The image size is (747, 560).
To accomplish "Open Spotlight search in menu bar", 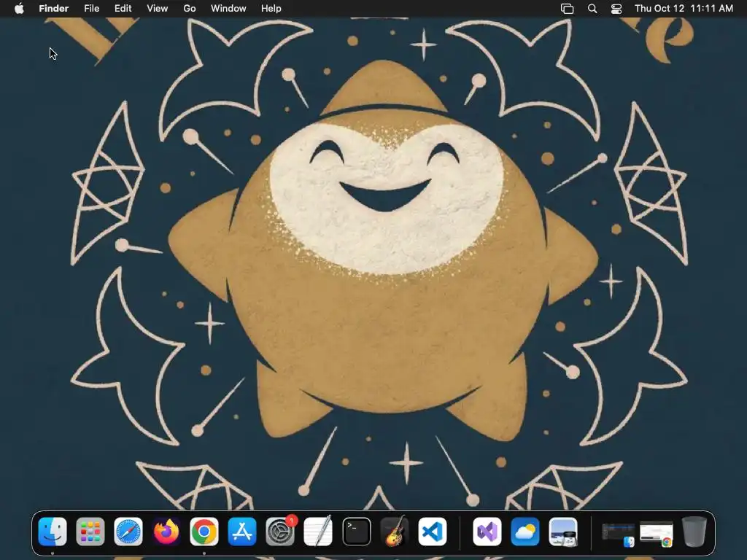I will [592, 8].
